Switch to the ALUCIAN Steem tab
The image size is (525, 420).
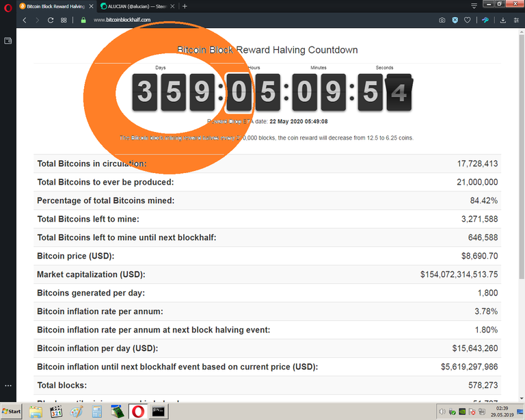[137, 6]
